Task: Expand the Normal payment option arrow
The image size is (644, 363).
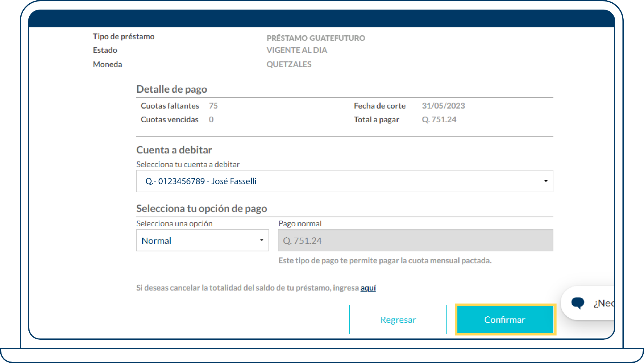Action: click(262, 240)
